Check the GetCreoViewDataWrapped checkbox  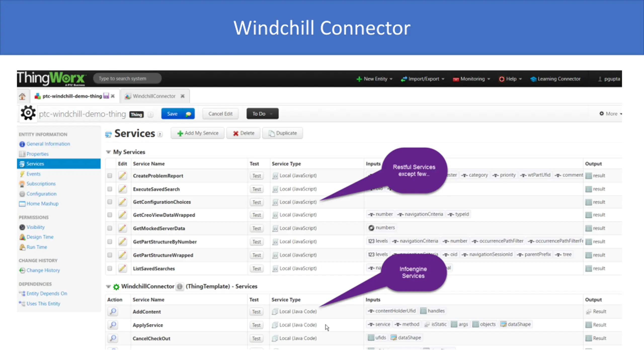(110, 215)
